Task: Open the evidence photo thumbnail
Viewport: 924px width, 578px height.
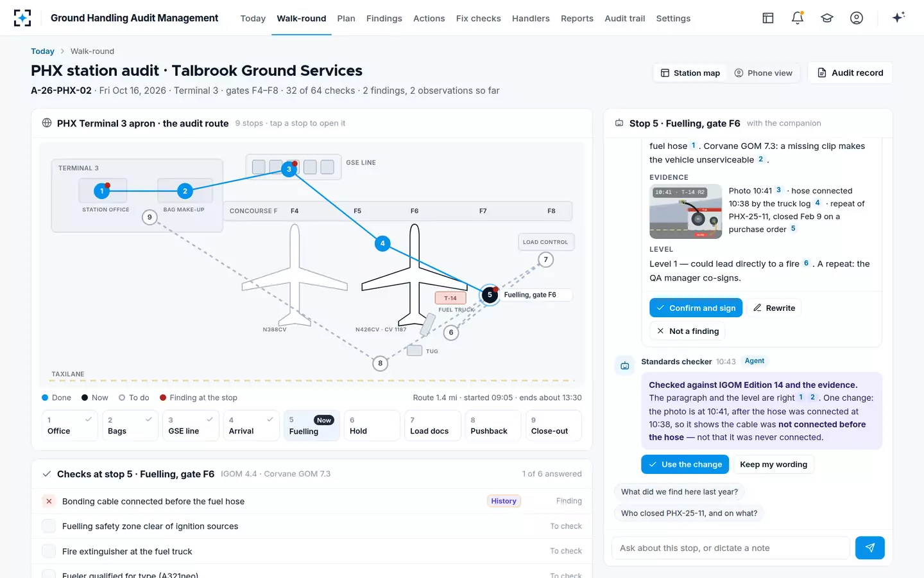Action: [x=685, y=212]
